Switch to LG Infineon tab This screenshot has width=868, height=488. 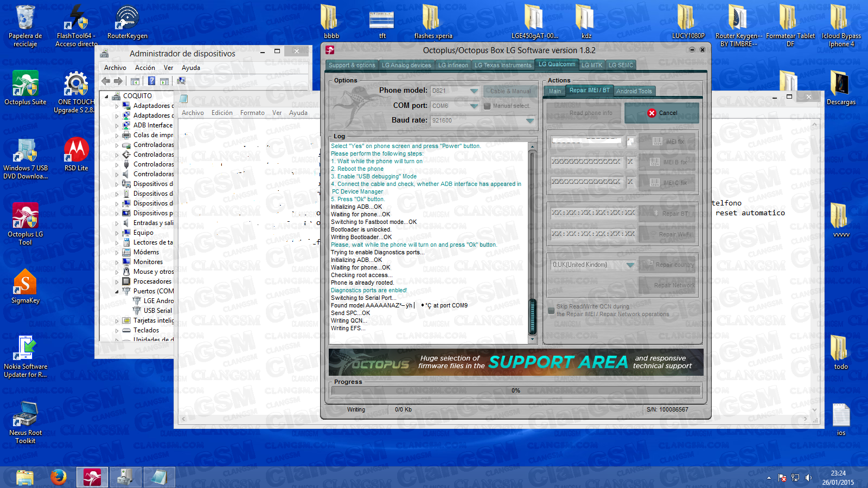pos(453,65)
